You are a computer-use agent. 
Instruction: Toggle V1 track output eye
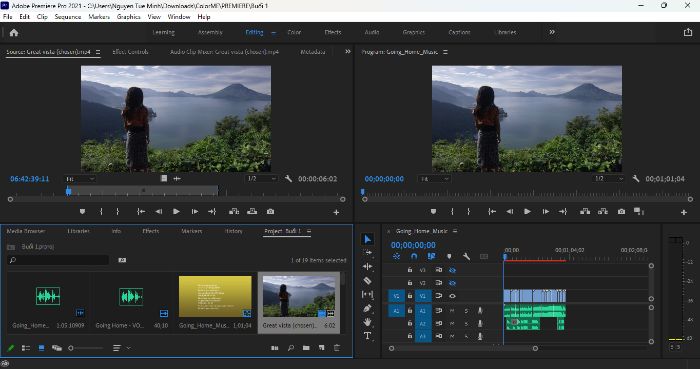[452, 296]
